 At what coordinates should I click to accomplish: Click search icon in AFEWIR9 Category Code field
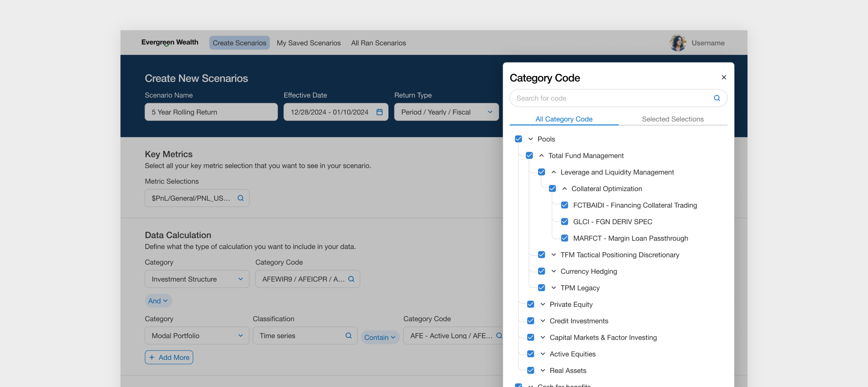[351, 279]
